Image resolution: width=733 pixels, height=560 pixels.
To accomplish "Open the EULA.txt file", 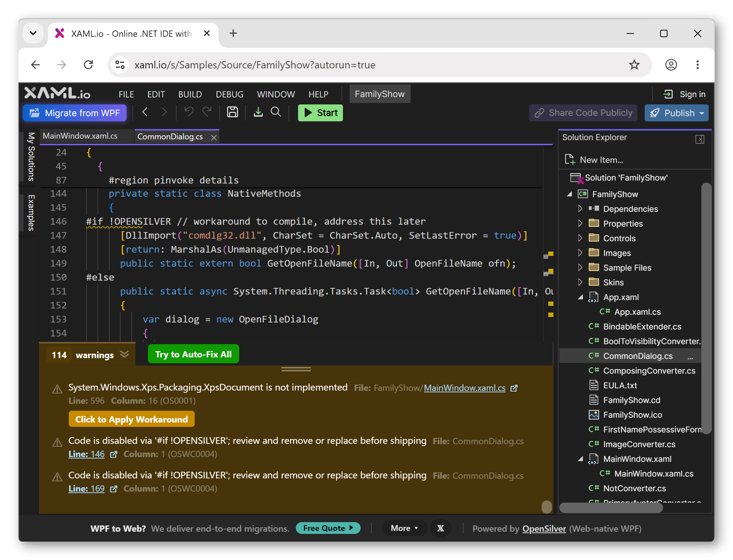I will [x=620, y=385].
